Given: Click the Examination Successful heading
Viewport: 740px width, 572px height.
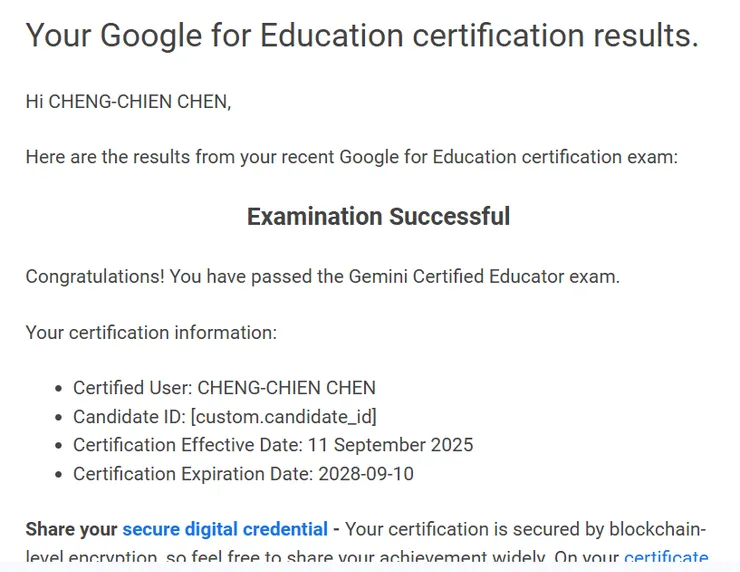Looking at the screenshot, I should [378, 216].
